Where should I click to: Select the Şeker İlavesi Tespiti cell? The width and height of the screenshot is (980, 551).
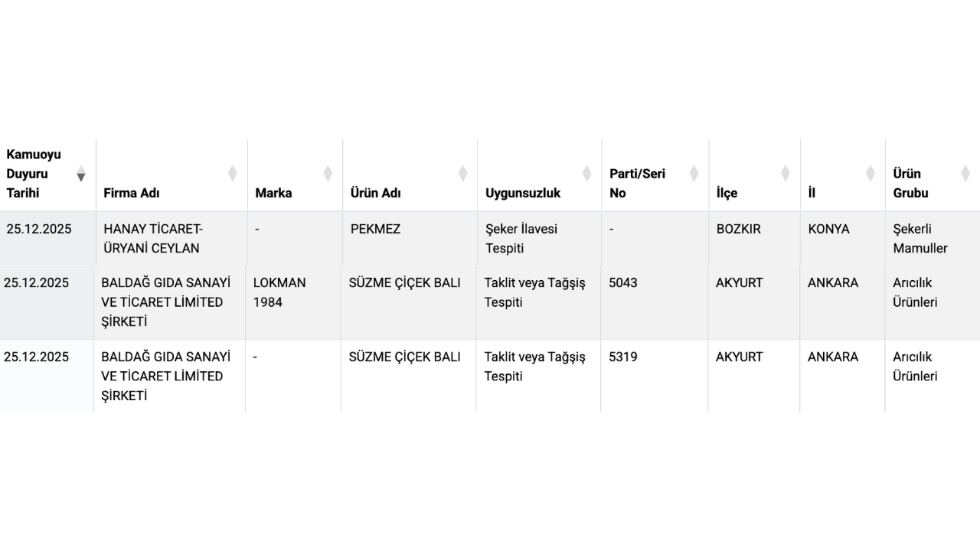(521, 238)
